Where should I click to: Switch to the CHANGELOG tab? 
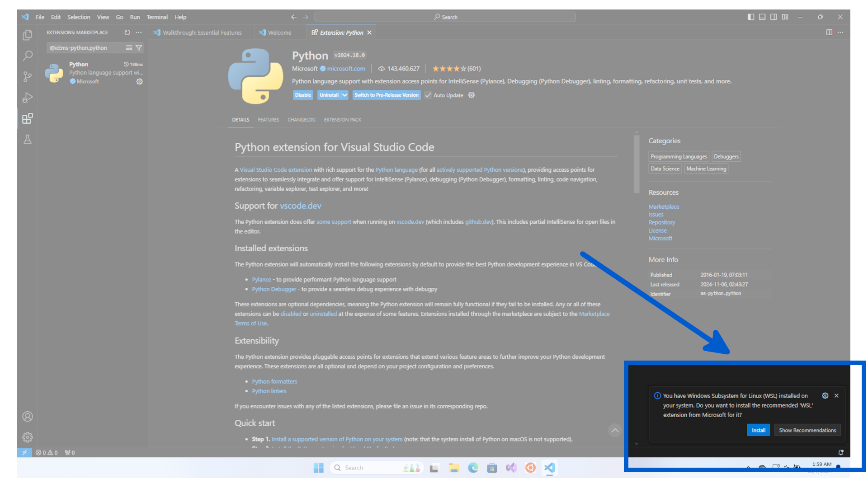coord(301,120)
